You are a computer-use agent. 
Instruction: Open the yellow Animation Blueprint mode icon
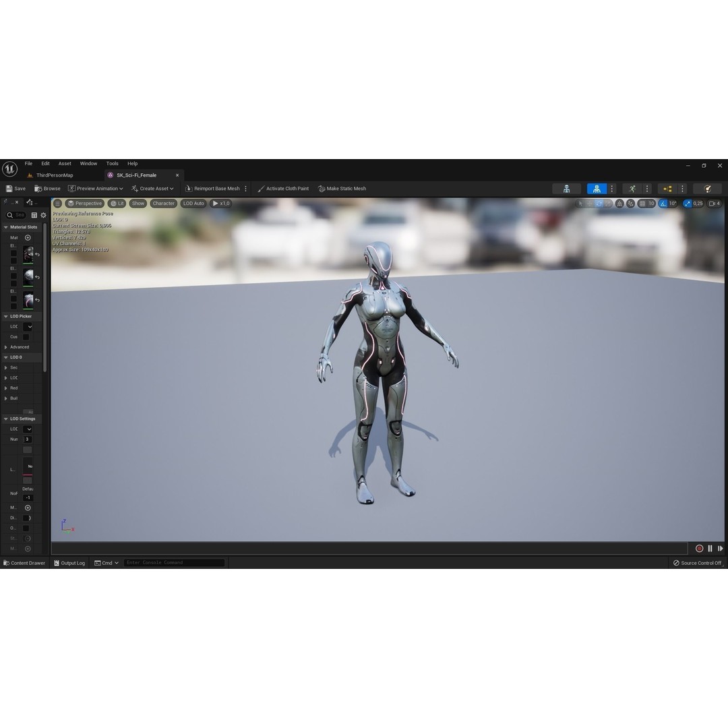click(x=667, y=189)
